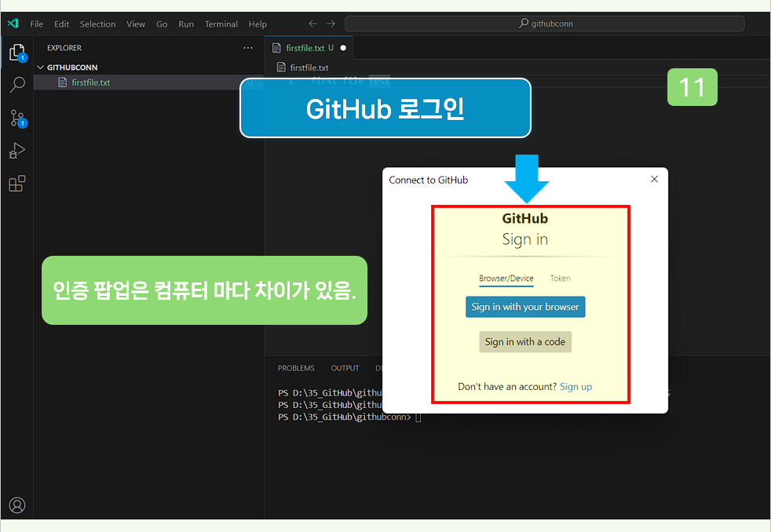Switch to the PROBLEMS panel tab
This screenshot has height=532, width=771.
(296, 368)
